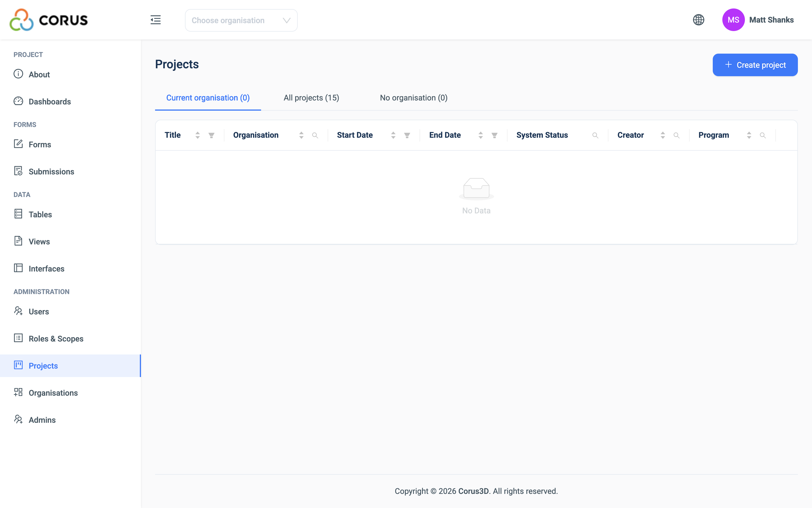Image resolution: width=812 pixels, height=508 pixels.
Task: Sort by Title column arrows
Action: (x=198, y=135)
